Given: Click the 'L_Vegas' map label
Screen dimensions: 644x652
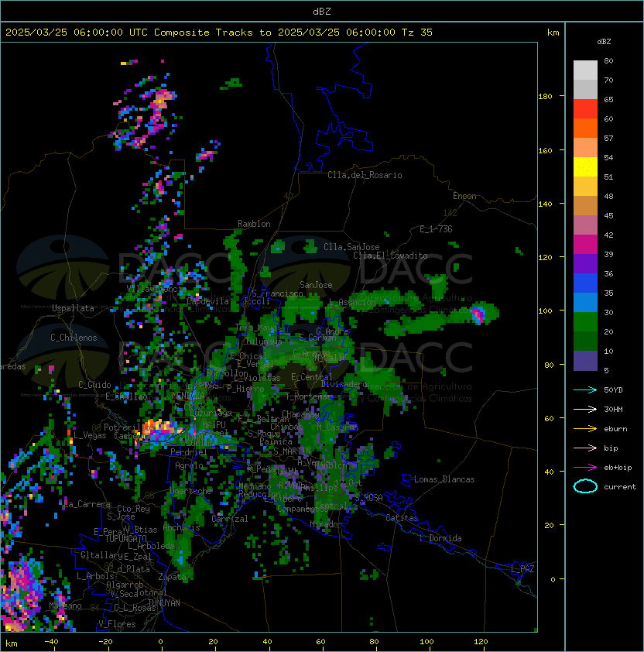Looking at the screenshot, I should coord(90,435).
